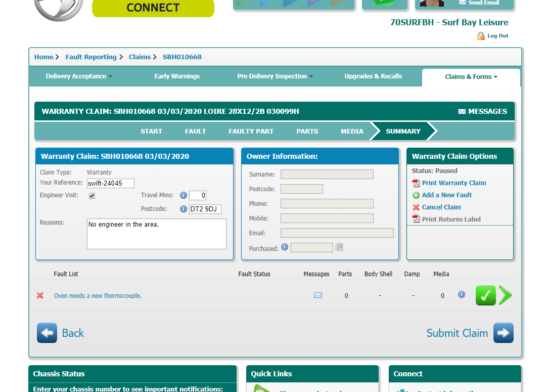Open the Claims & Forms dropdown tab
Screen dimensions: 546x392
(471, 77)
